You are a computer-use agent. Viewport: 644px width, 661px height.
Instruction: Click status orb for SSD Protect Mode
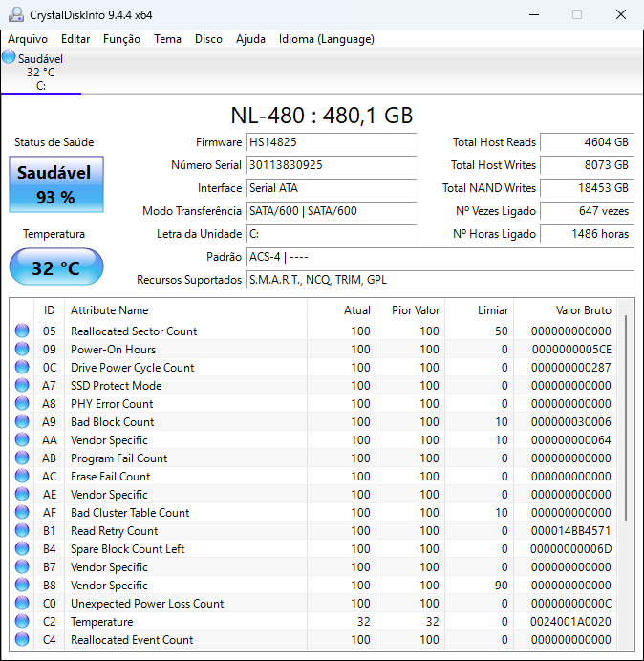(x=22, y=385)
